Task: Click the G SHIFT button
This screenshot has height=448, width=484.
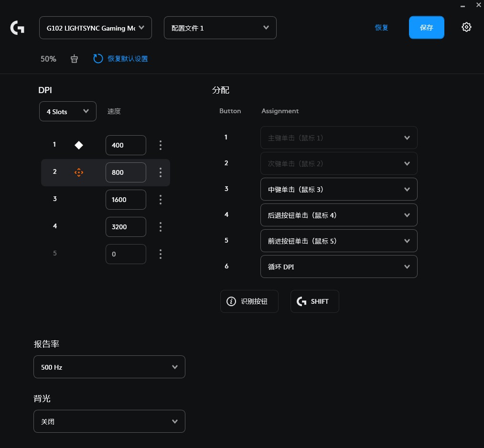Action: coord(314,301)
